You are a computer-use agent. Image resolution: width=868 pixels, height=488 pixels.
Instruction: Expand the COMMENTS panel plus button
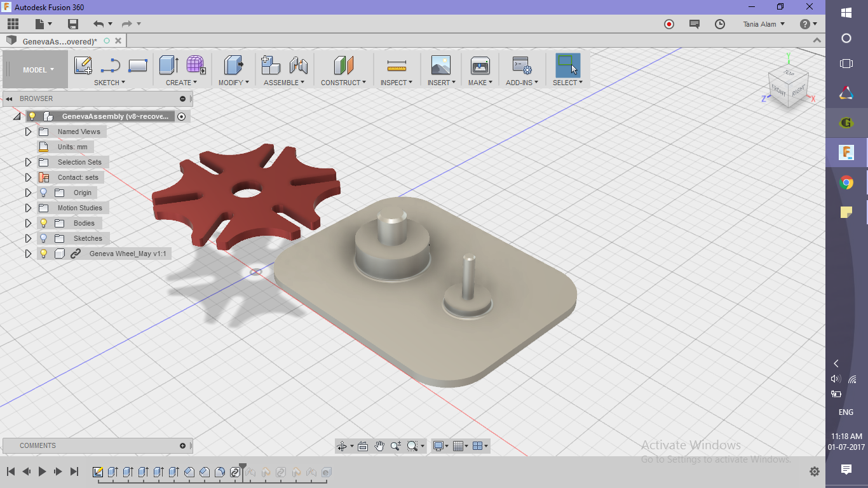pos(182,445)
